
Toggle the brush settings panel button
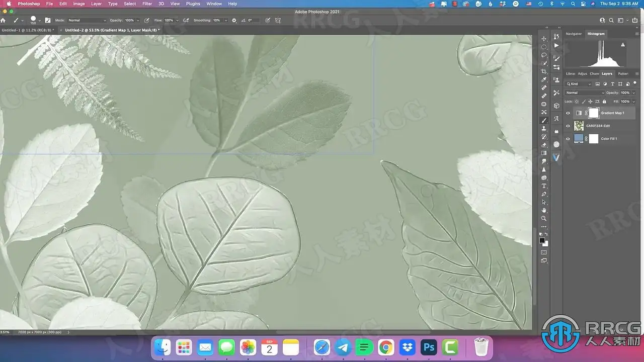point(48,20)
